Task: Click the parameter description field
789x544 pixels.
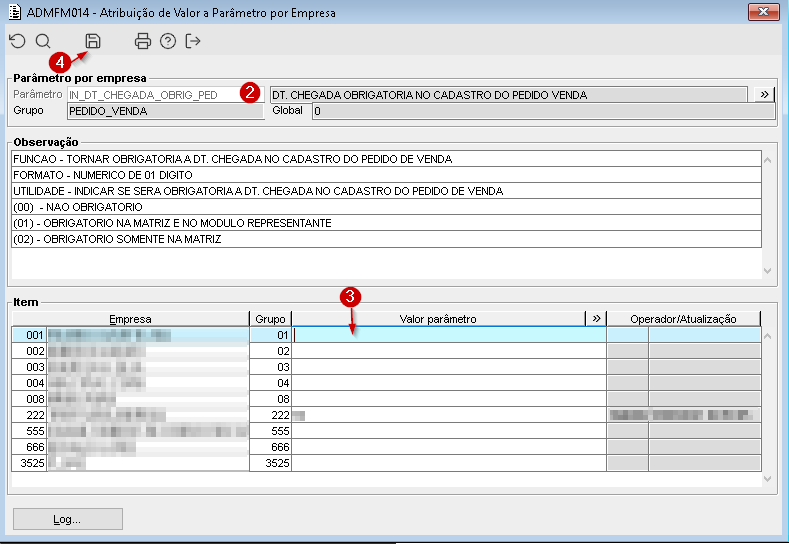Action: click(x=509, y=95)
